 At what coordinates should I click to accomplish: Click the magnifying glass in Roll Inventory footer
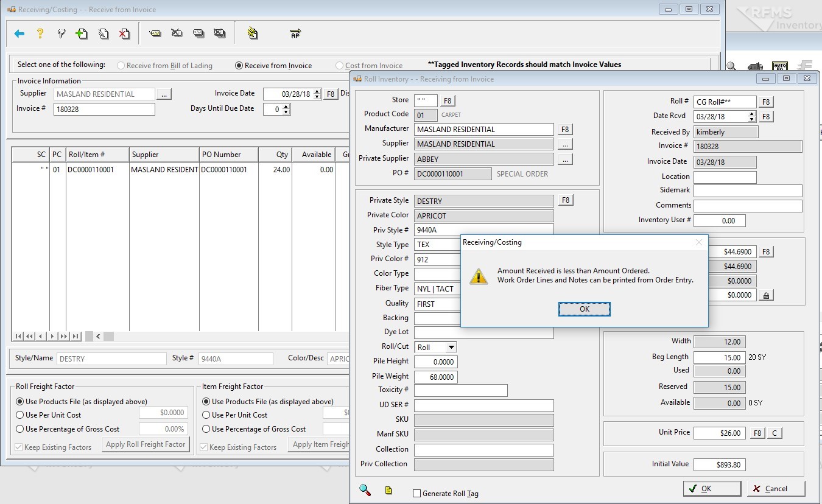point(365,489)
